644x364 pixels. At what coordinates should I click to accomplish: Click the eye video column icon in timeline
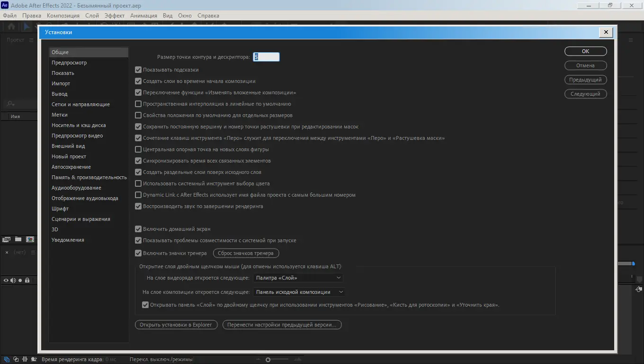click(x=6, y=281)
